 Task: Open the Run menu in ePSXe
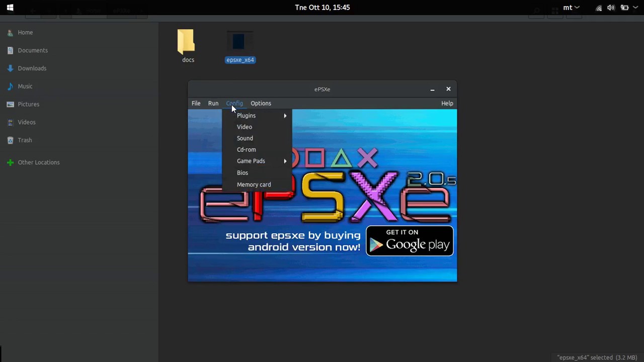[x=213, y=103]
